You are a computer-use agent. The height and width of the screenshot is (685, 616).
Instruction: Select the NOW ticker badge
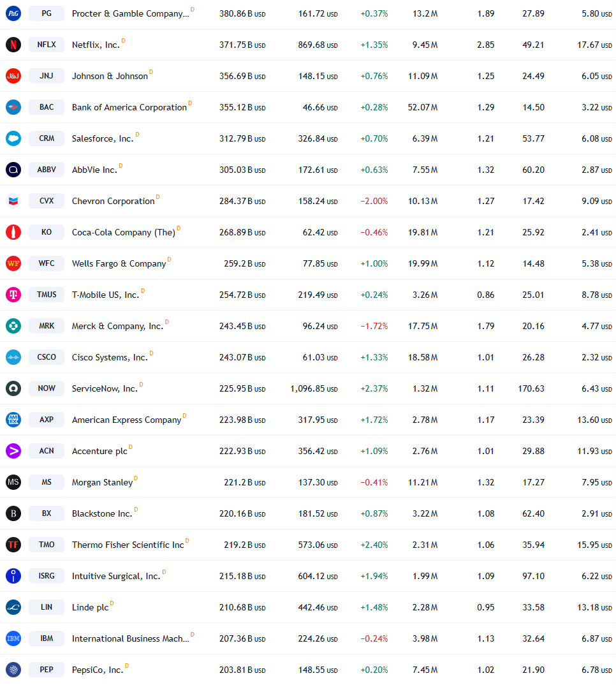pos(47,388)
